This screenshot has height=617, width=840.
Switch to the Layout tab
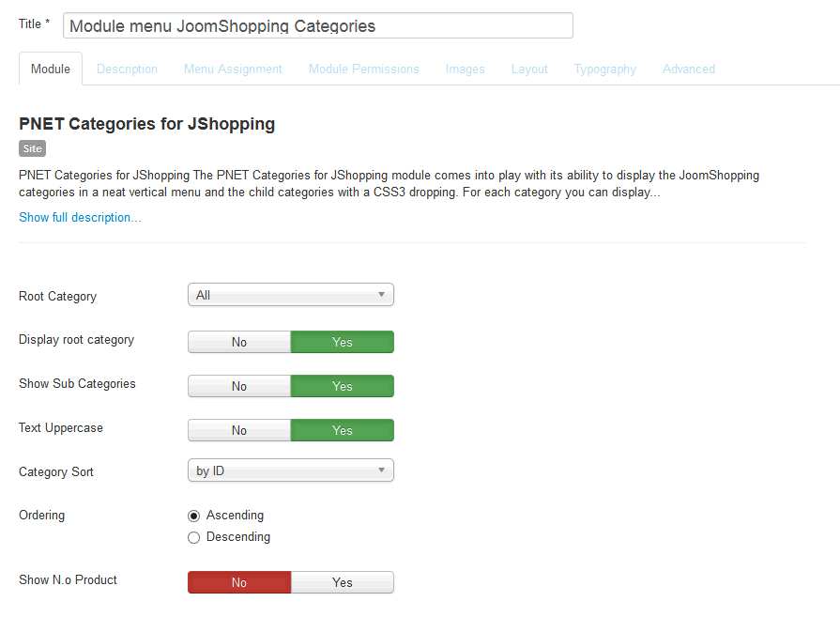tap(529, 69)
